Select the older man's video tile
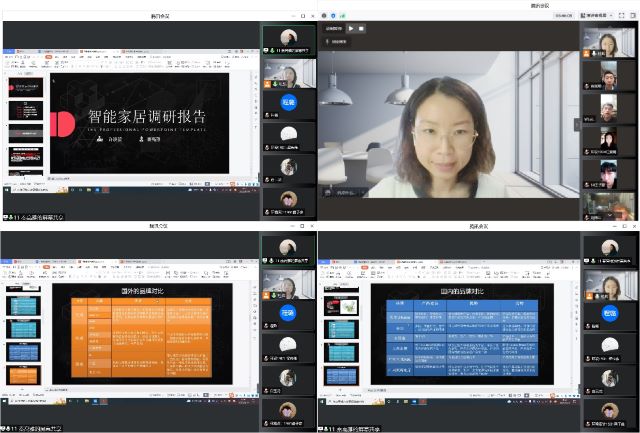 pyautogui.click(x=609, y=108)
